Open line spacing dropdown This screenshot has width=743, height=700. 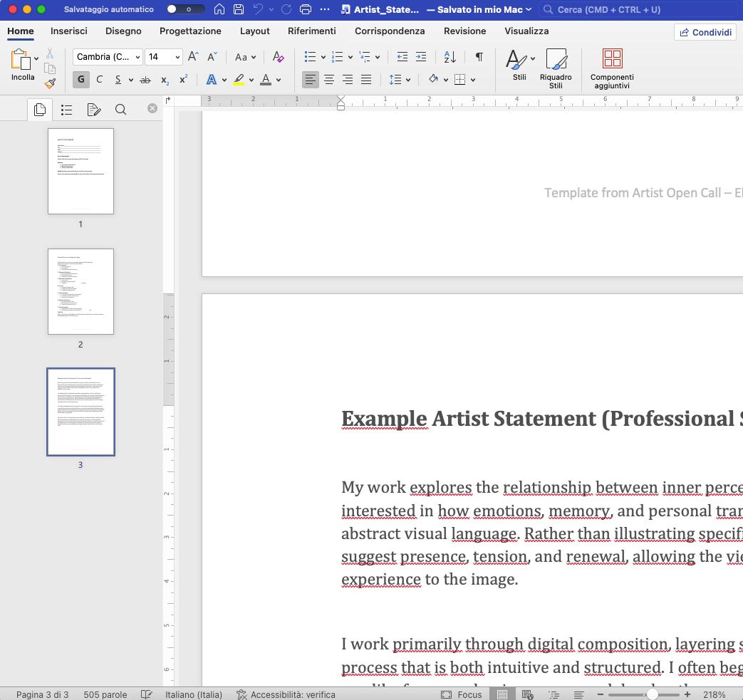tap(408, 80)
